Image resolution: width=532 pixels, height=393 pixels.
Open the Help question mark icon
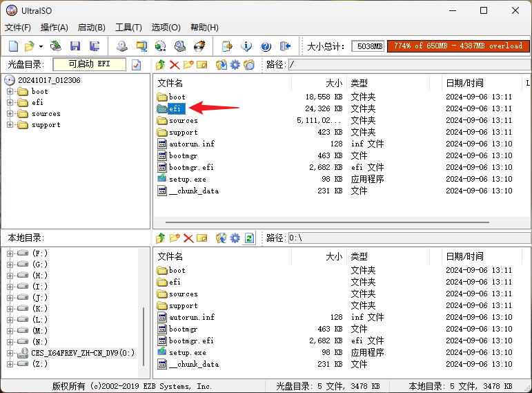tap(266, 46)
